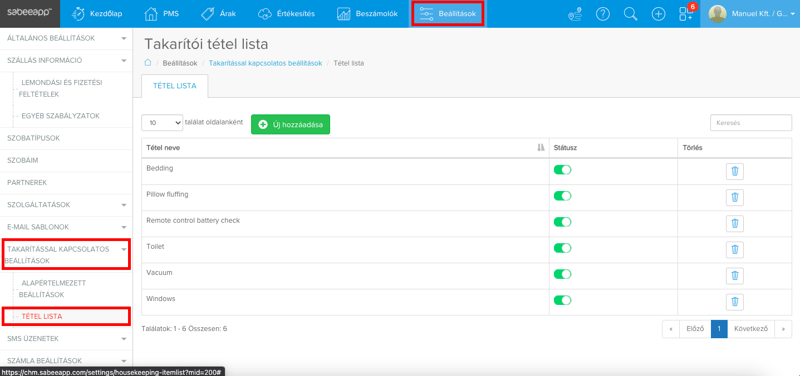Image resolution: width=800 pixels, height=376 pixels.
Task: Open the PMS menu
Action: [x=160, y=14]
